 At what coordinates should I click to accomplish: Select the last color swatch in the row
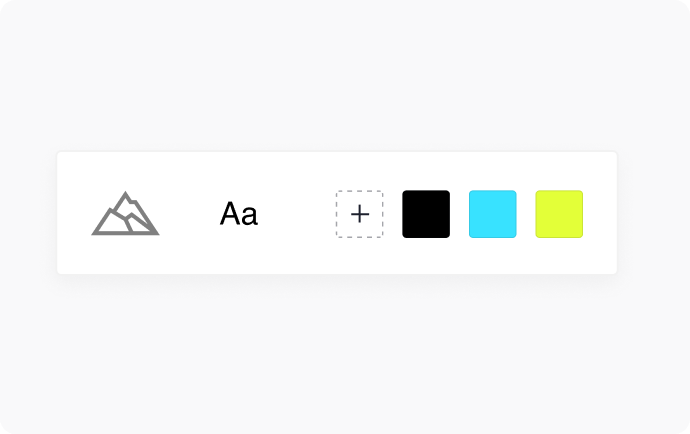coord(559,214)
